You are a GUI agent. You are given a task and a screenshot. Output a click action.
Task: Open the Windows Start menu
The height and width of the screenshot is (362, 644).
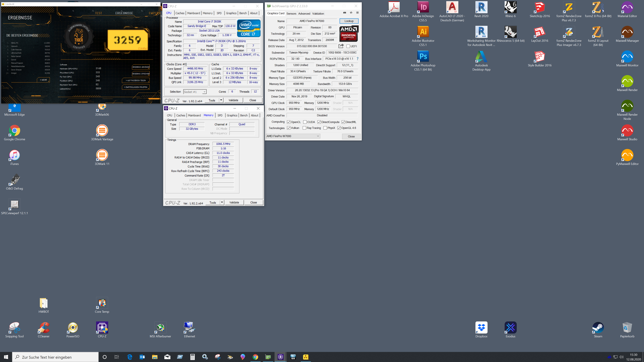coord(6,357)
